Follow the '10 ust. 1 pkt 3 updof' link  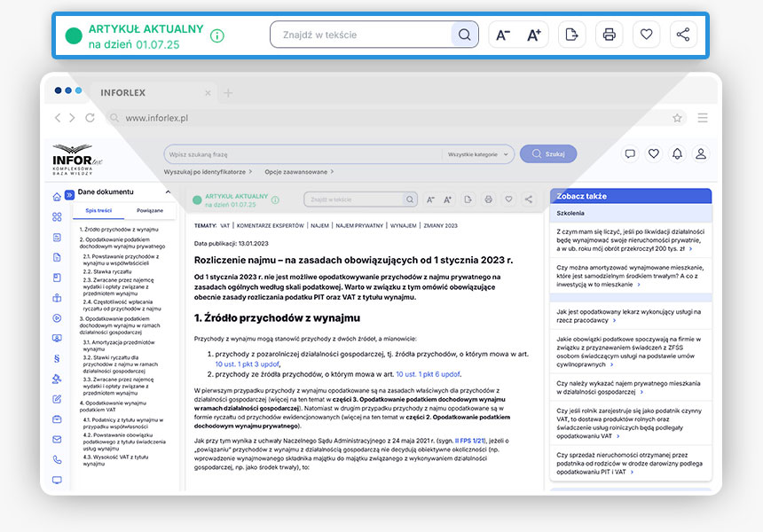248,364
